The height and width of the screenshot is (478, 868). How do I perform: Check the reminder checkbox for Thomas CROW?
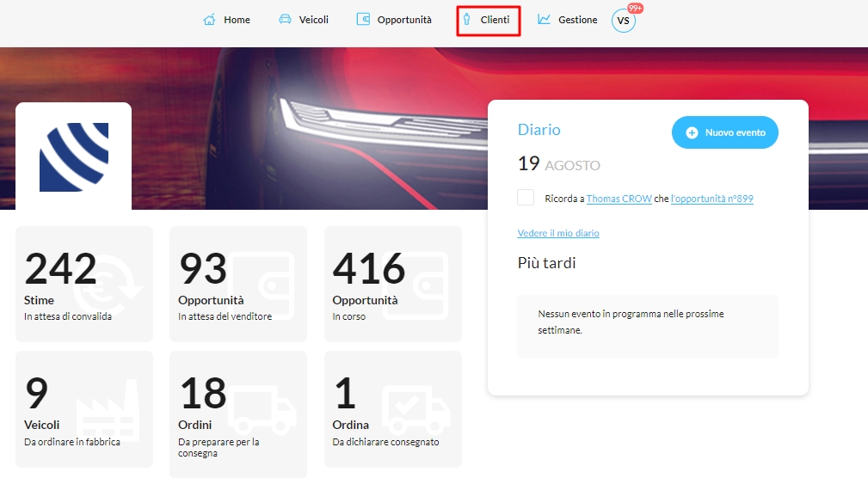pyautogui.click(x=526, y=198)
